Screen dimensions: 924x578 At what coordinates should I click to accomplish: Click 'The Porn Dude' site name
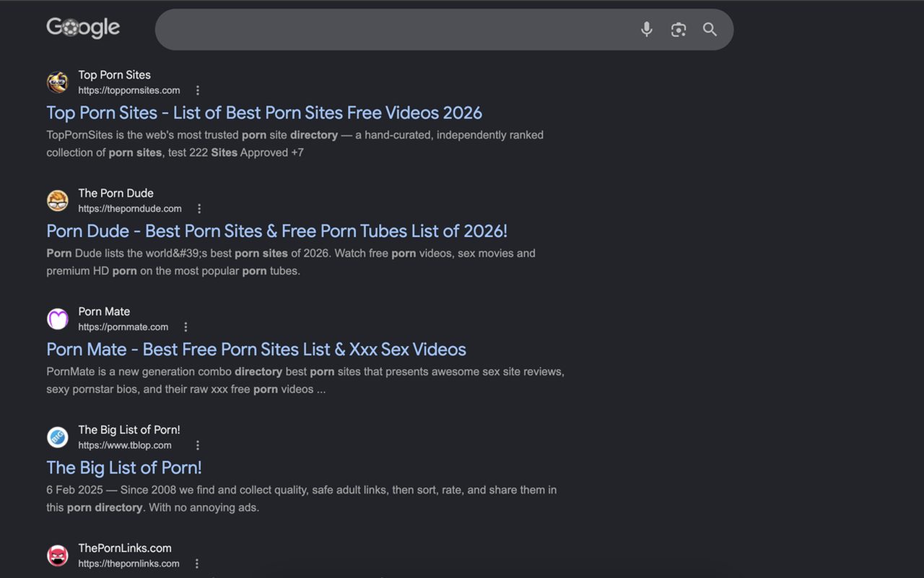116,193
